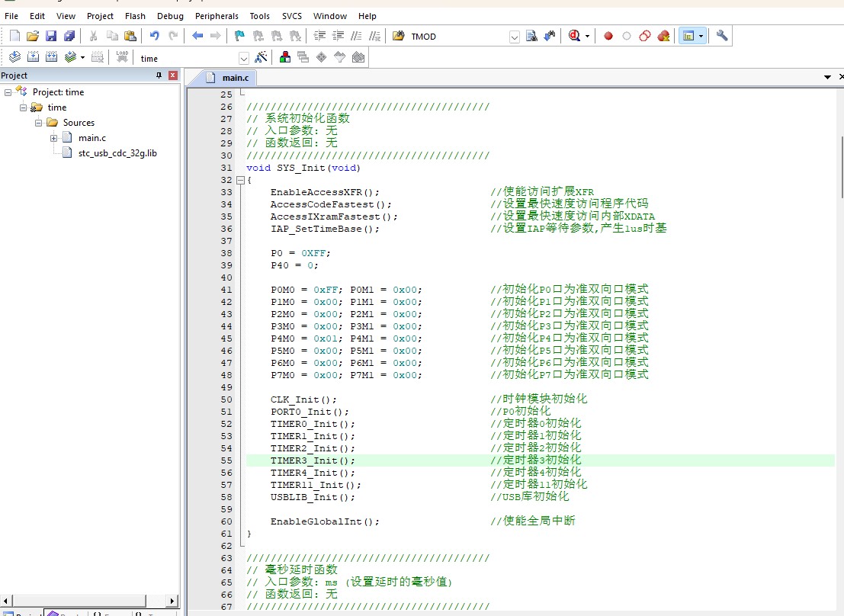
Task: Navigate forwards with the right arrow icon
Action: click(x=215, y=36)
